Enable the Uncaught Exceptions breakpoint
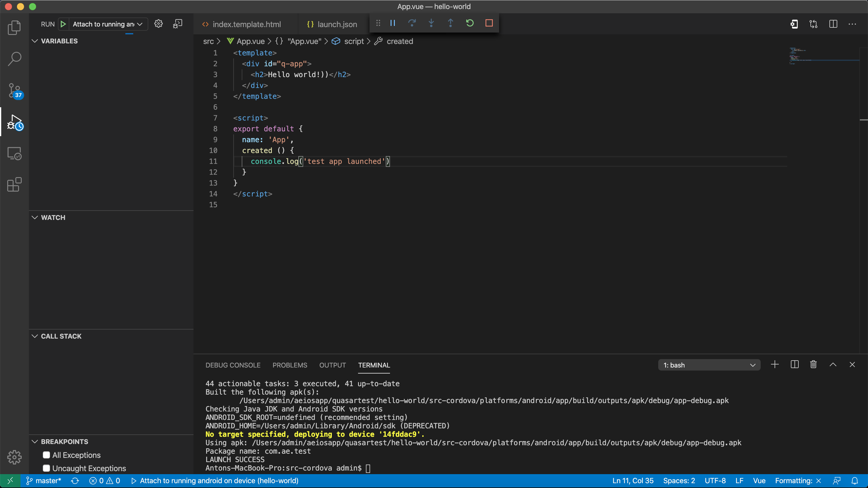868x488 pixels. (46, 468)
